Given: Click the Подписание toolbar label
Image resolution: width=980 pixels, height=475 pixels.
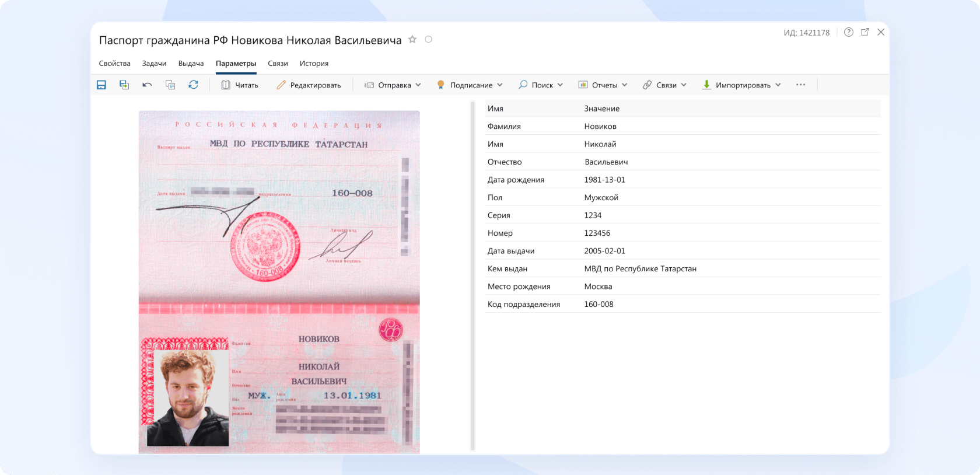Looking at the screenshot, I should pos(471,85).
